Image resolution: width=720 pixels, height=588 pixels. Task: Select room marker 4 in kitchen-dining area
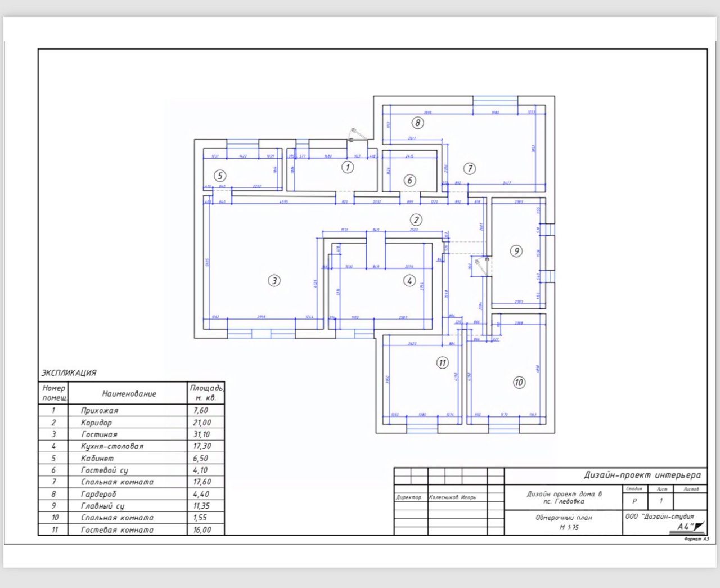409,280
